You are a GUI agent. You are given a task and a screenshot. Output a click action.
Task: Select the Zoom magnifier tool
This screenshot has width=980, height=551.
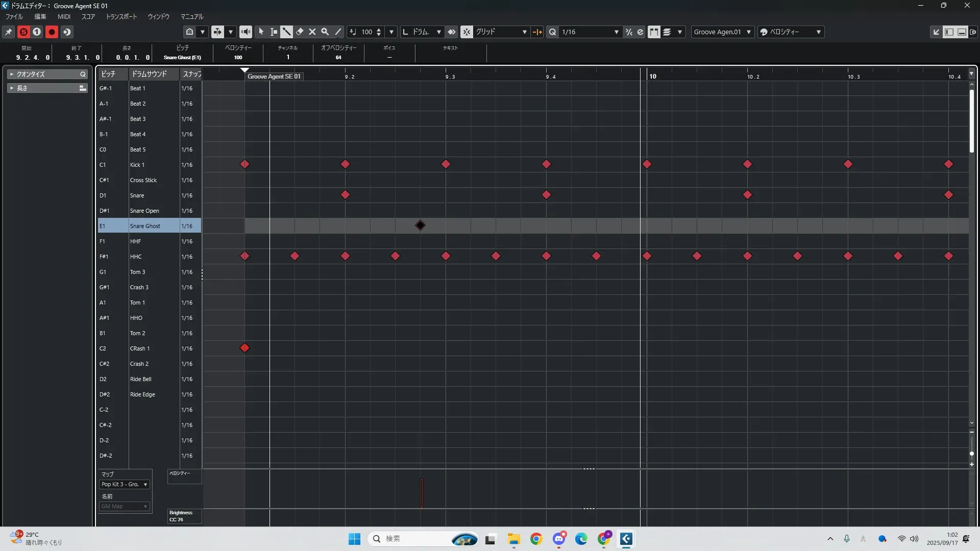tap(325, 32)
